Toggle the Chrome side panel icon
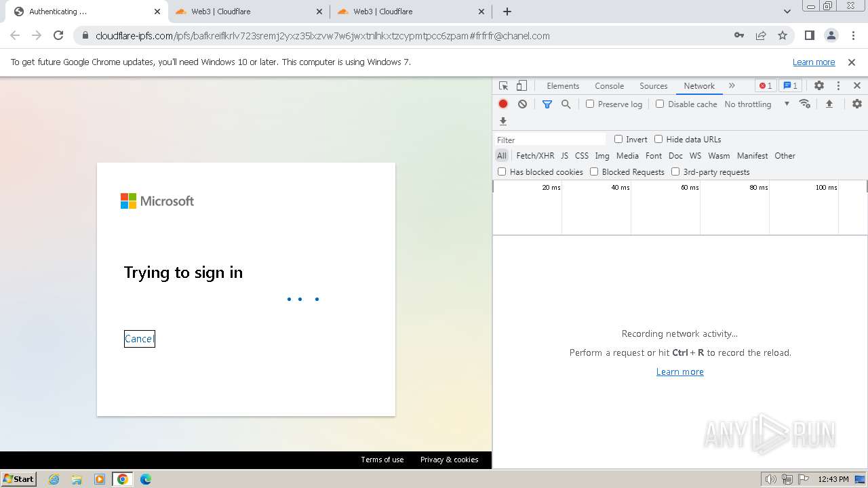The image size is (868, 488). [809, 36]
